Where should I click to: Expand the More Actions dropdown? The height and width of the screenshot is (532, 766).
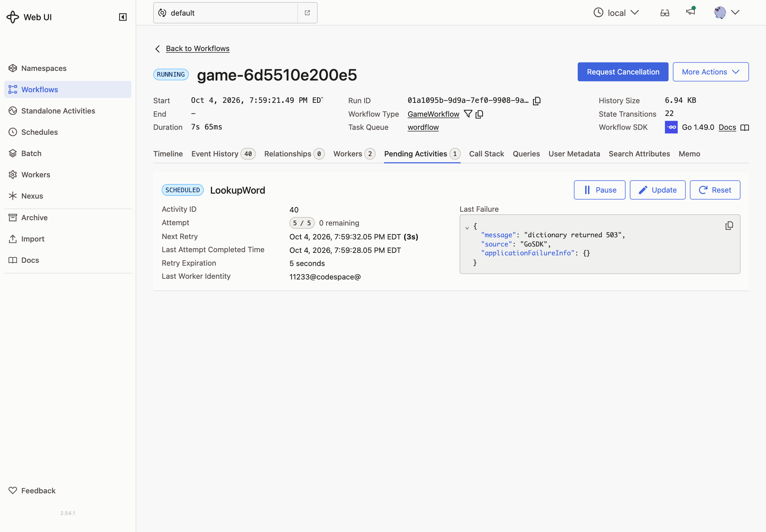click(x=711, y=72)
